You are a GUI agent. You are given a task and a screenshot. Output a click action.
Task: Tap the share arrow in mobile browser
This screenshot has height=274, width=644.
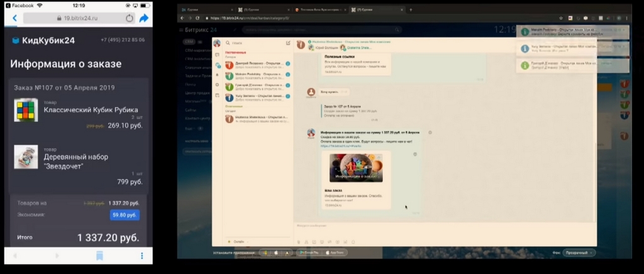(144, 18)
